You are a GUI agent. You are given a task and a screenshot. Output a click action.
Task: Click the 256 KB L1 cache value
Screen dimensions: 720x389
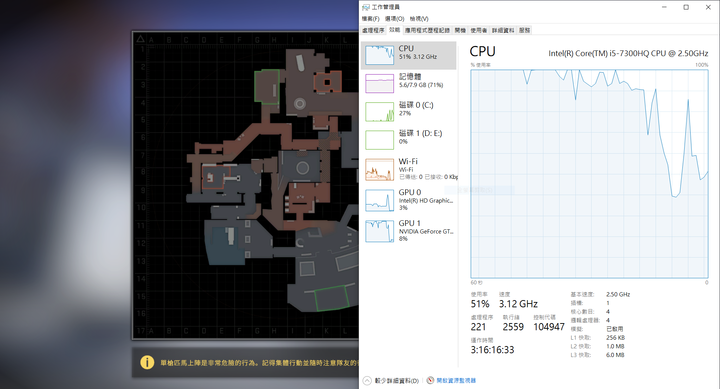tap(615, 338)
